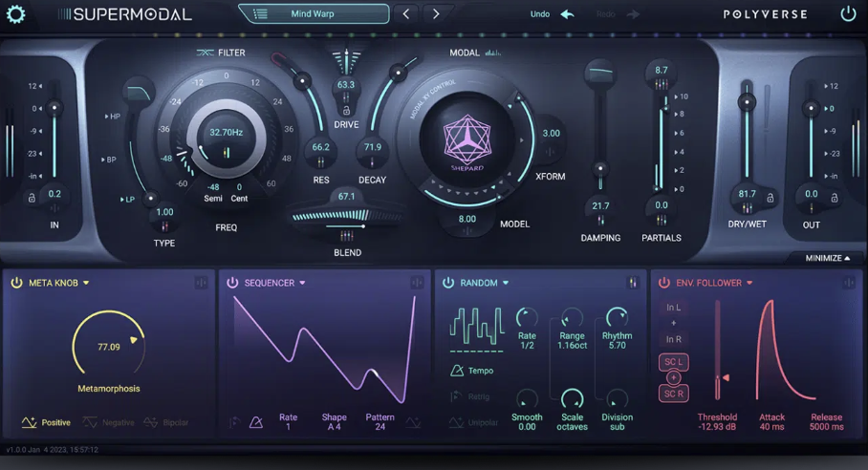Go to the previous preset

(x=405, y=13)
